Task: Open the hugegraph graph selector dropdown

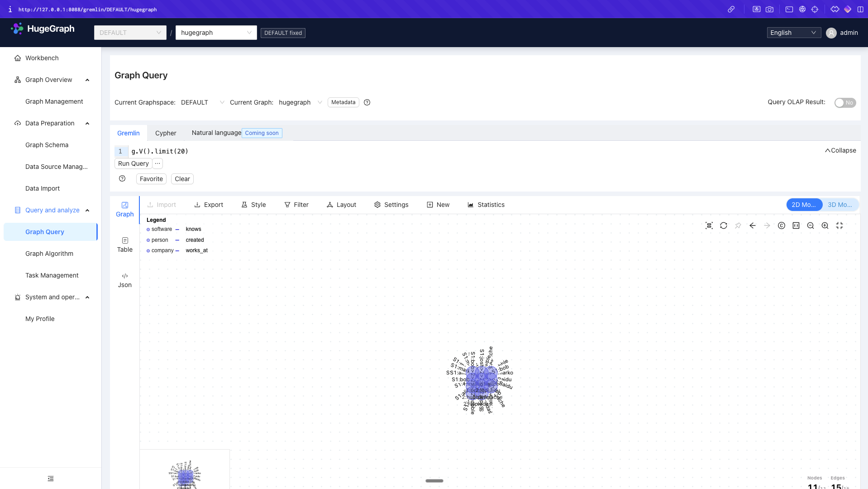Action: point(216,33)
